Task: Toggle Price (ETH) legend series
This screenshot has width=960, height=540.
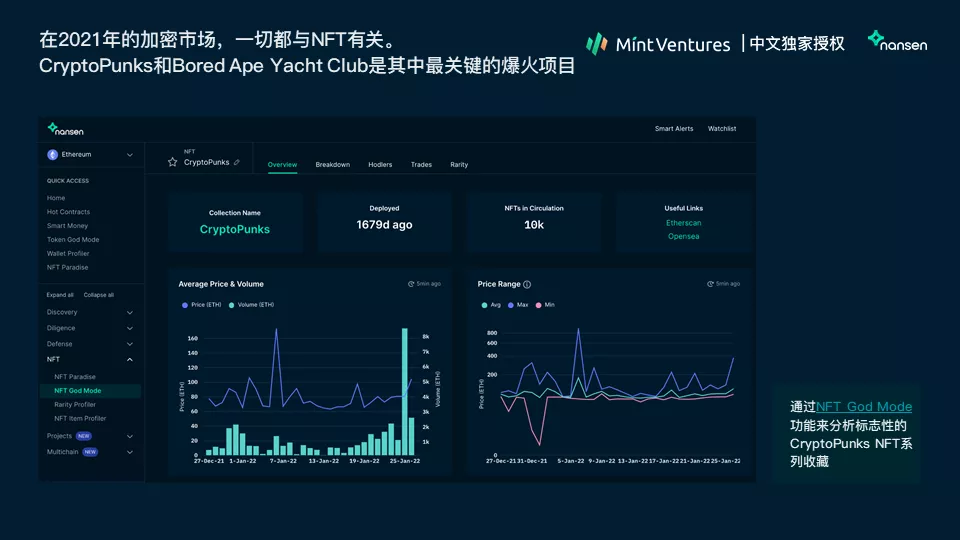Action: click(201, 305)
